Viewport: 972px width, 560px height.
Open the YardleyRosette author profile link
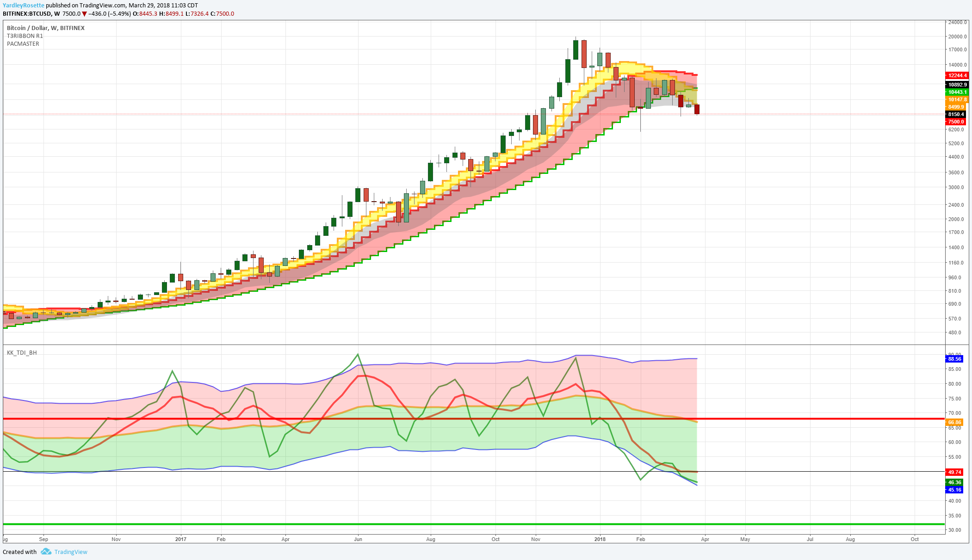coord(24,6)
